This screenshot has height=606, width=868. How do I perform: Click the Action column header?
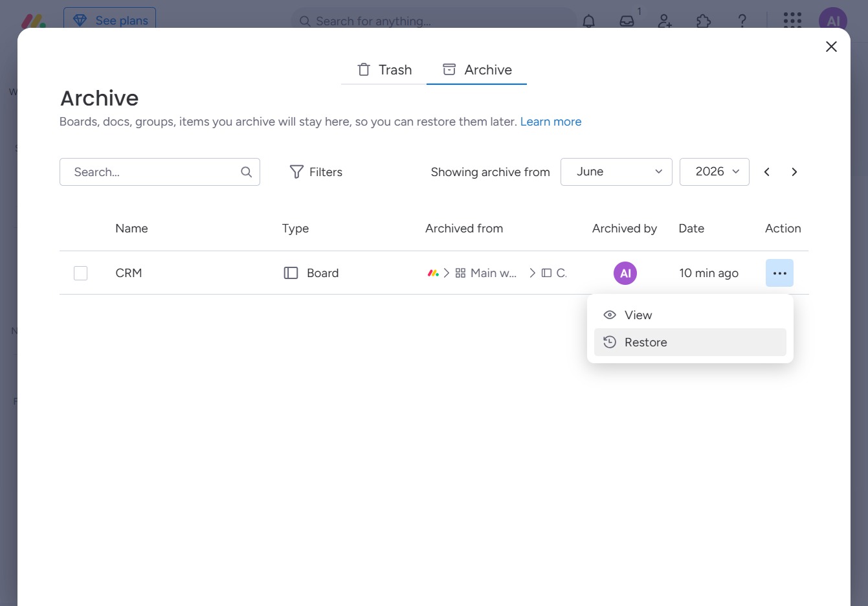tap(783, 229)
